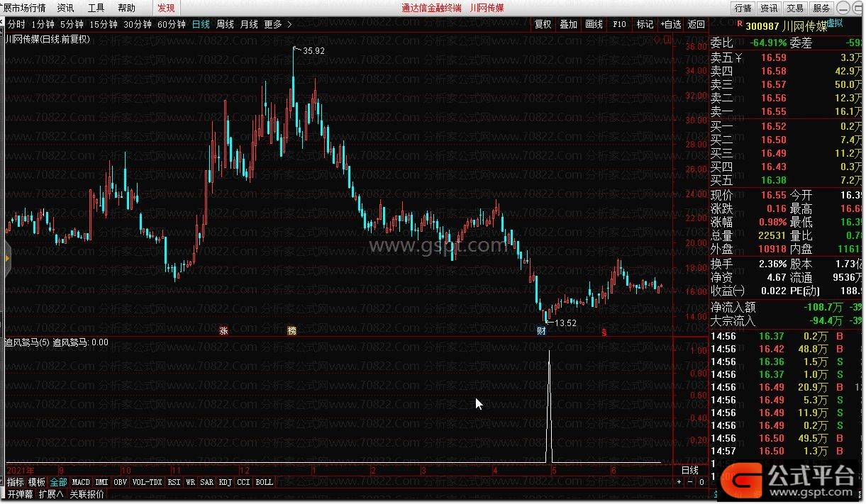
Task: Open the 关联报价 panel
Action: 87,494
